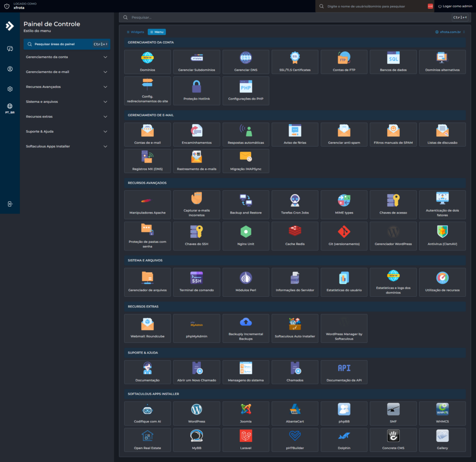Open Gerenciar DNS
This screenshot has height=462, width=476.
(x=245, y=62)
